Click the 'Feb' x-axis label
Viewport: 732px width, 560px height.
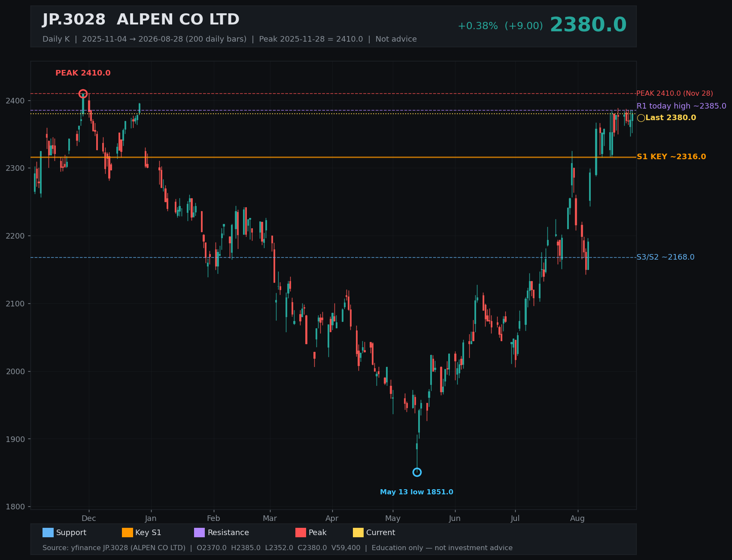pos(213,518)
